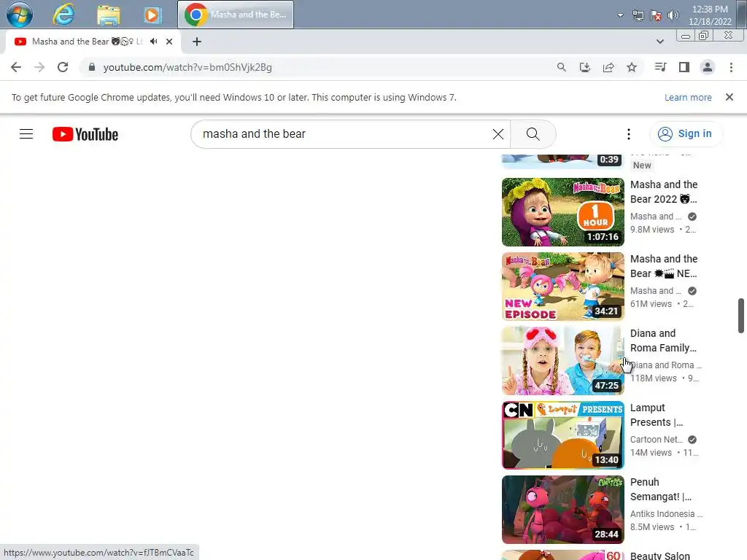This screenshot has height=560, width=747.
Task: Open the Diana and Roma Family title
Action: pos(664,341)
